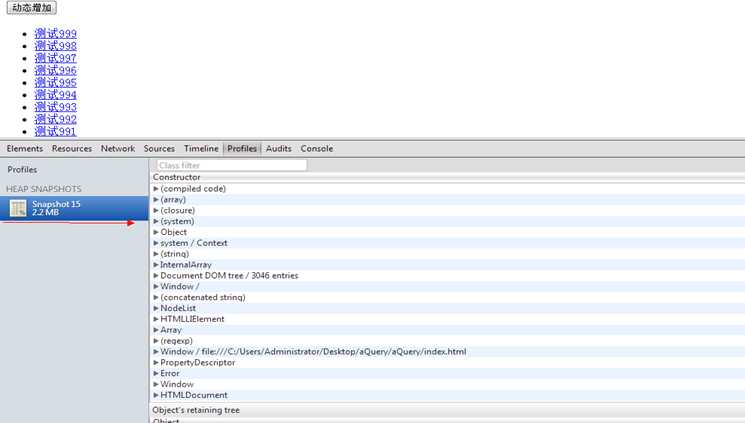Expand the Object constructor row
The height and width of the screenshot is (423, 745).
tap(155, 232)
